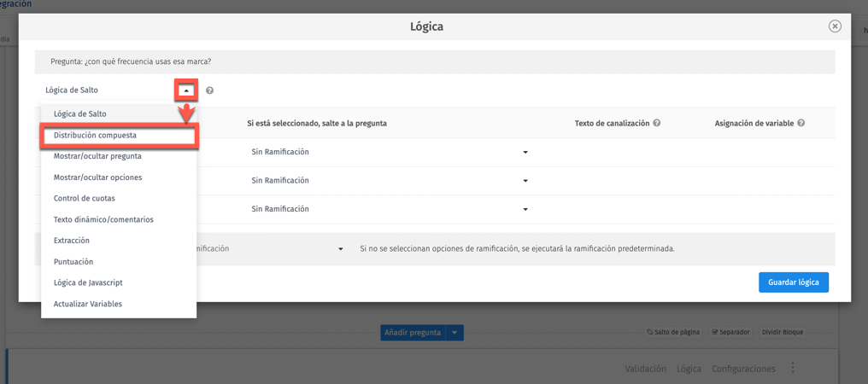
Task: Pick Control de cuotas from menu
Action: point(84,198)
